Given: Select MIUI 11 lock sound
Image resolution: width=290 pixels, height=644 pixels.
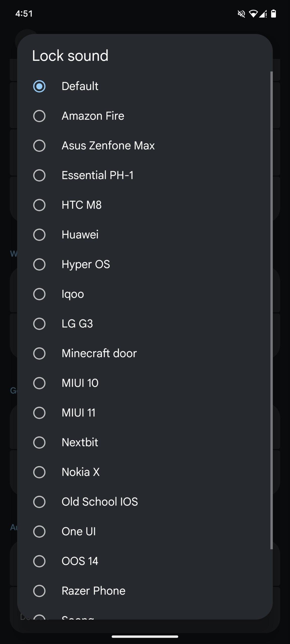Looking at the screenshot, I should click(x=39, y=413).
